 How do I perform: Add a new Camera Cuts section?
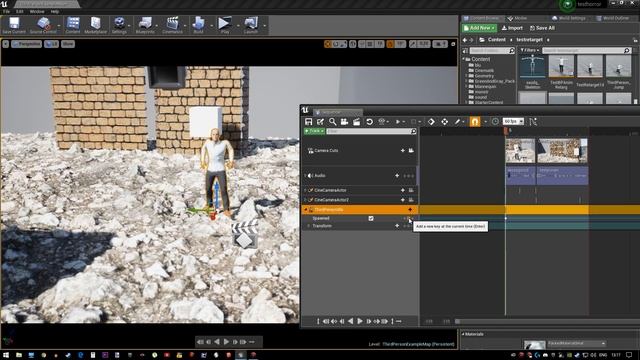point(402,151)
